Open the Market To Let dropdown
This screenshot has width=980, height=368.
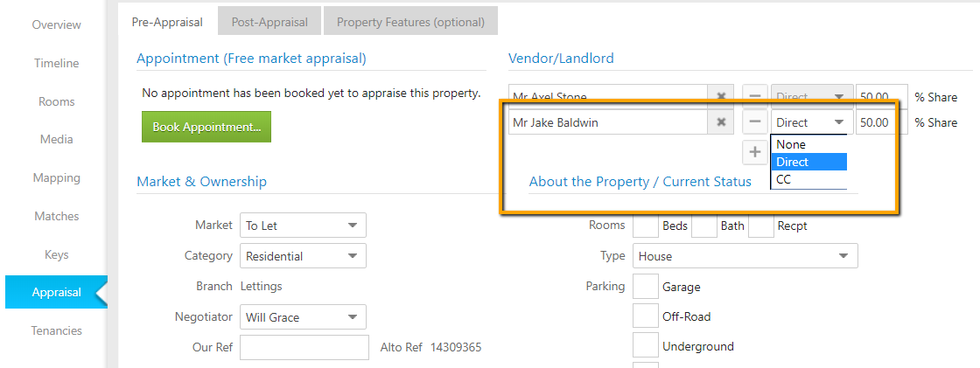click(x=303, y=226)
